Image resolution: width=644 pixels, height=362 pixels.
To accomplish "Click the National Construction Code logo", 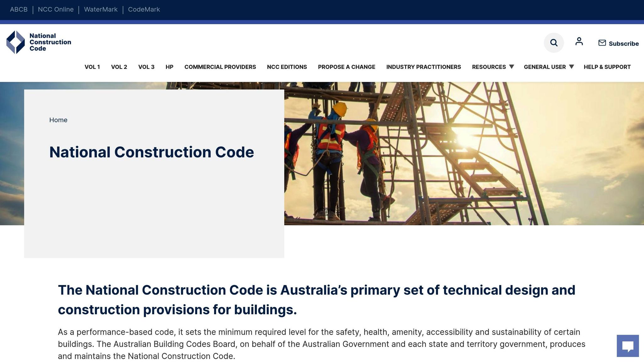I will pos(39,42).
